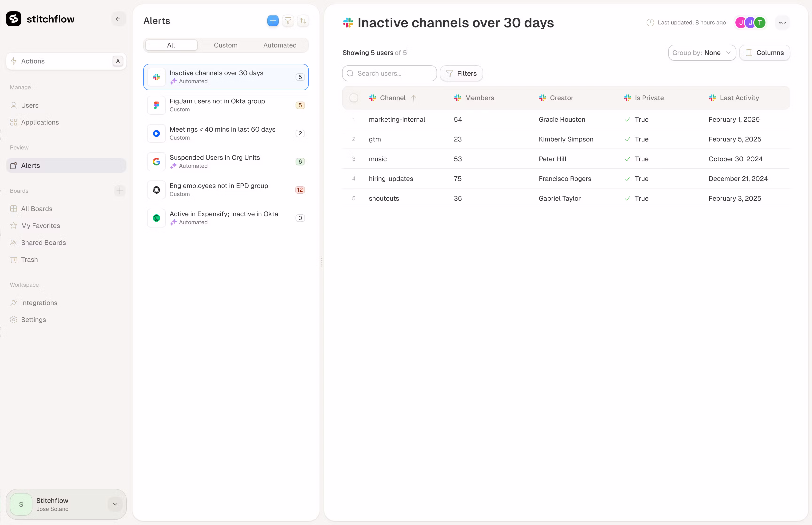Expand the Group by None dropdown
The width and height of the screenshot is (812, 525).
(702, 53)
